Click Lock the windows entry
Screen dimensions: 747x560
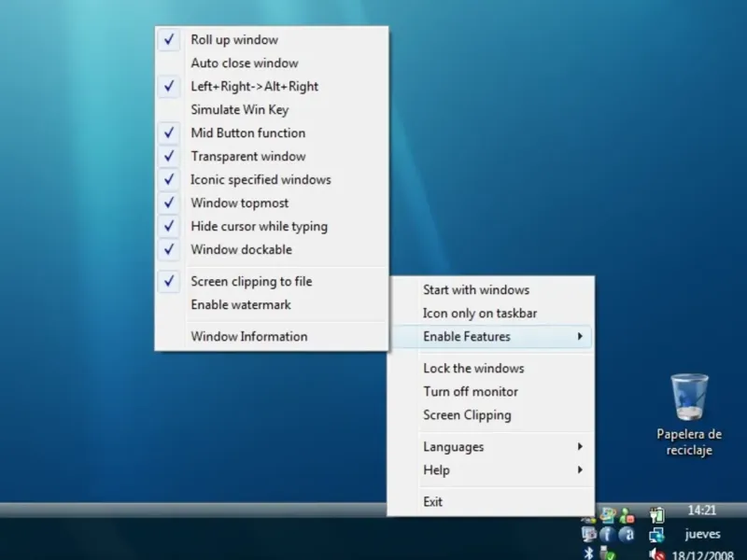[x=491, y=369]
